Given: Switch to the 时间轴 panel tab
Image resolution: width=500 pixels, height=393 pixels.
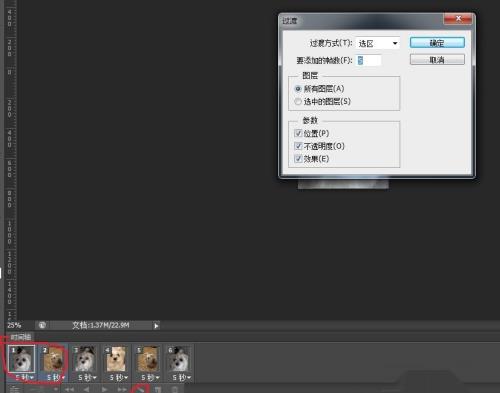Looking at the screenshot, I should pos(21,337).
